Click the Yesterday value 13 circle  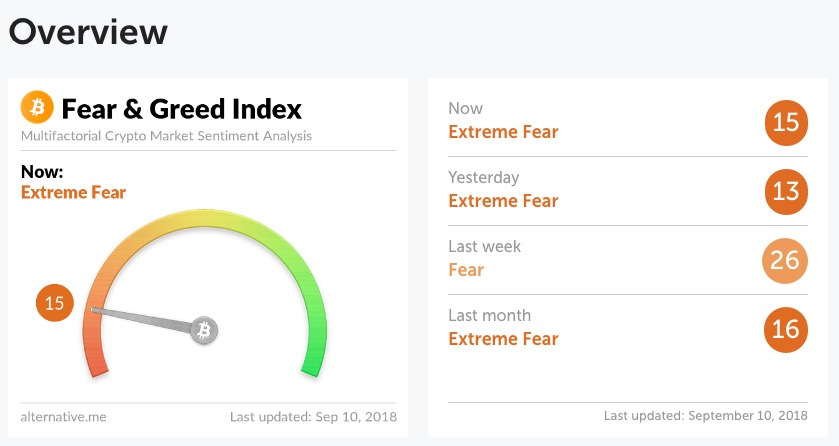(x=785, y=191)
